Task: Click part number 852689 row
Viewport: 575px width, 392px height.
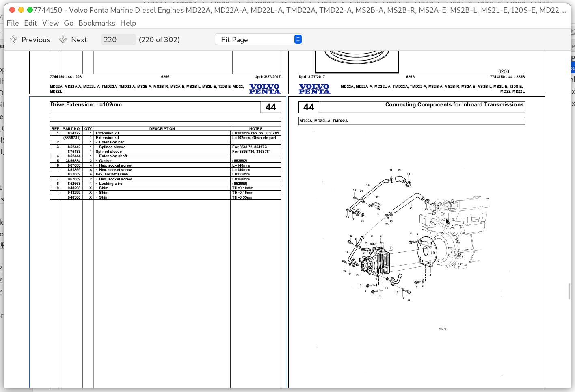Action: point(165,174)
